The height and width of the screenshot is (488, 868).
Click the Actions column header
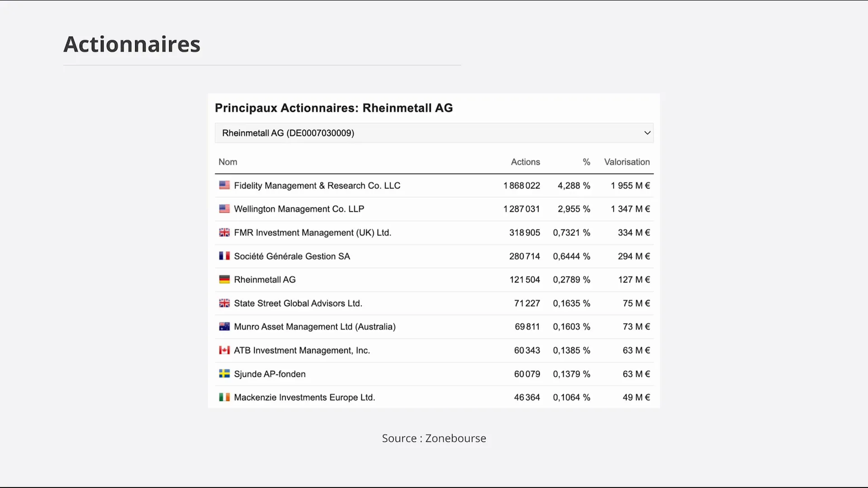pos(525,162)
